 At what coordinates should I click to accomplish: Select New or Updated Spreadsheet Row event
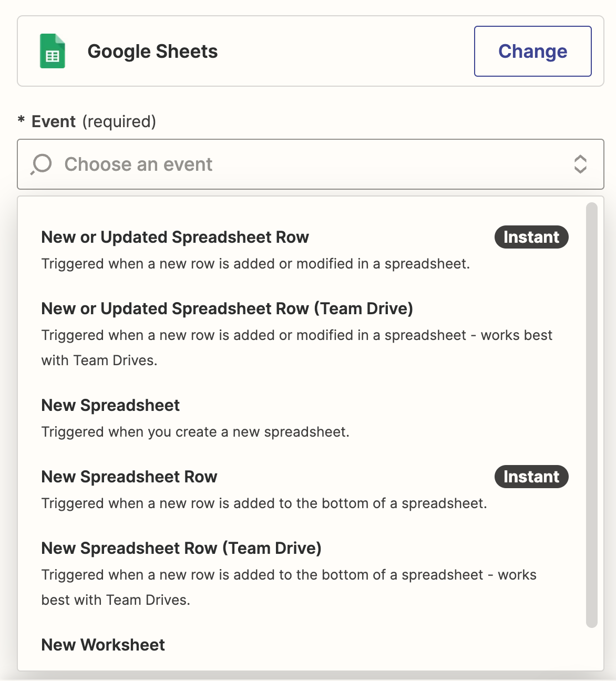tap(305, 250)
